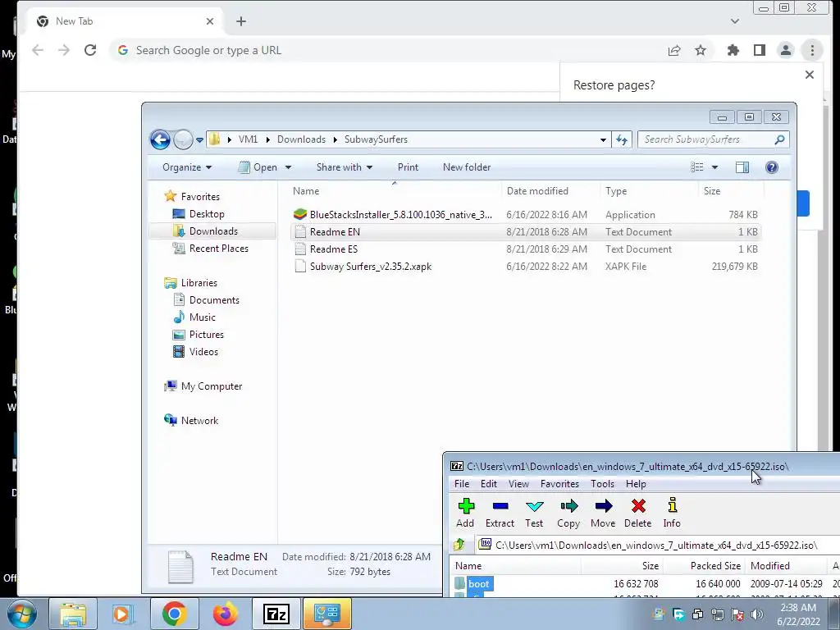Expand the address bar history dropdown
Image resolution: width=840 pixels, height=630 pixels.
pyautogui.click(x=603, y=139)
